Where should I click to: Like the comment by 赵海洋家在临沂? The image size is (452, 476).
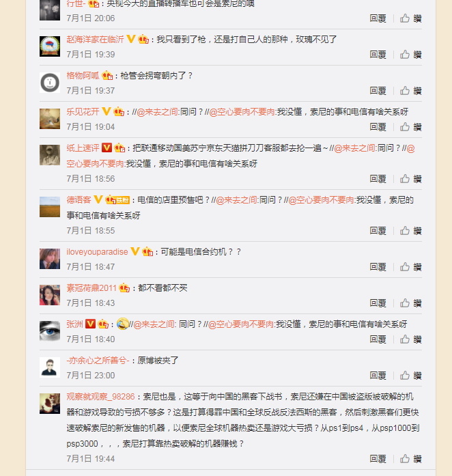coord(410,55)
